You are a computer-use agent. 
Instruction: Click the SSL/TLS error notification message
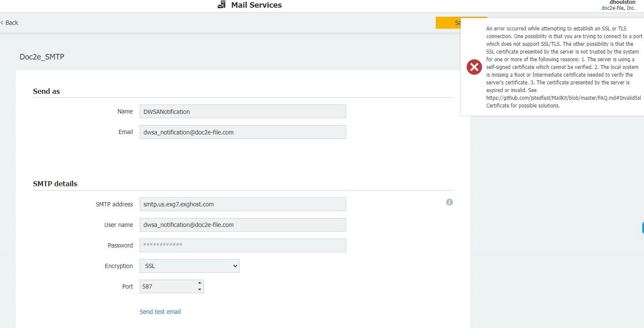coord(563,67)
